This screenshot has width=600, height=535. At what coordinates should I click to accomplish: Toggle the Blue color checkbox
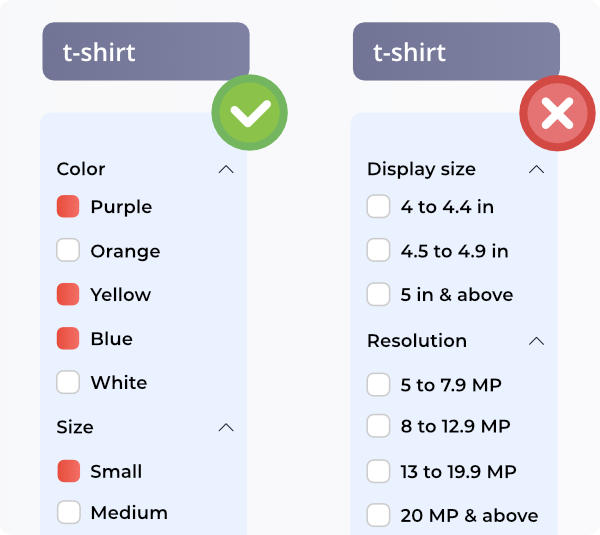[68, 339]
